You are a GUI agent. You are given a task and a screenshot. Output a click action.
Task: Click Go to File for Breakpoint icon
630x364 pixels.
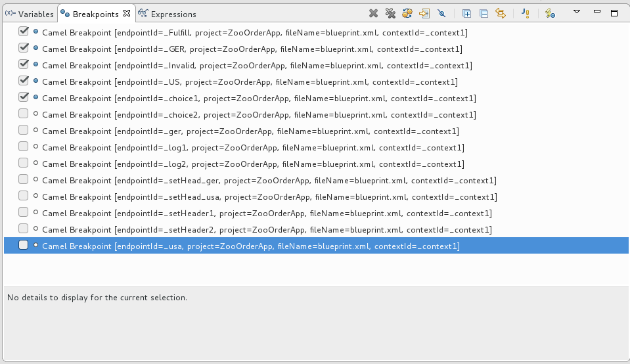[x=424, y=13]
